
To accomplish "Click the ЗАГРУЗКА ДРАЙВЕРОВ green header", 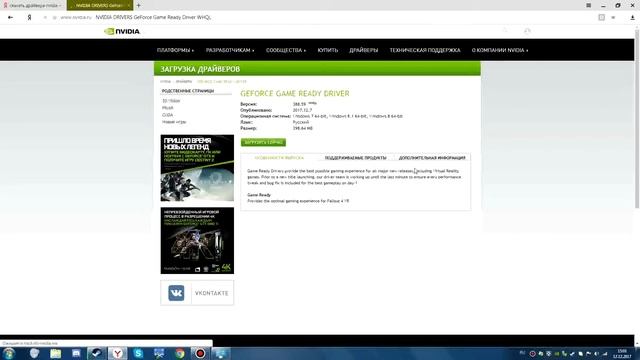I will 317,69.
